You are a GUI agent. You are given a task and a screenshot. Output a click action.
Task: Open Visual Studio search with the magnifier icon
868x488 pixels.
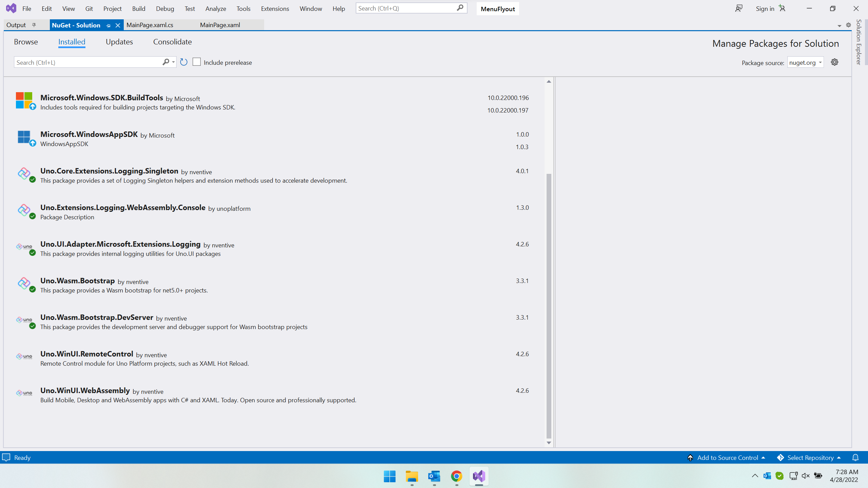click(460, 8)
